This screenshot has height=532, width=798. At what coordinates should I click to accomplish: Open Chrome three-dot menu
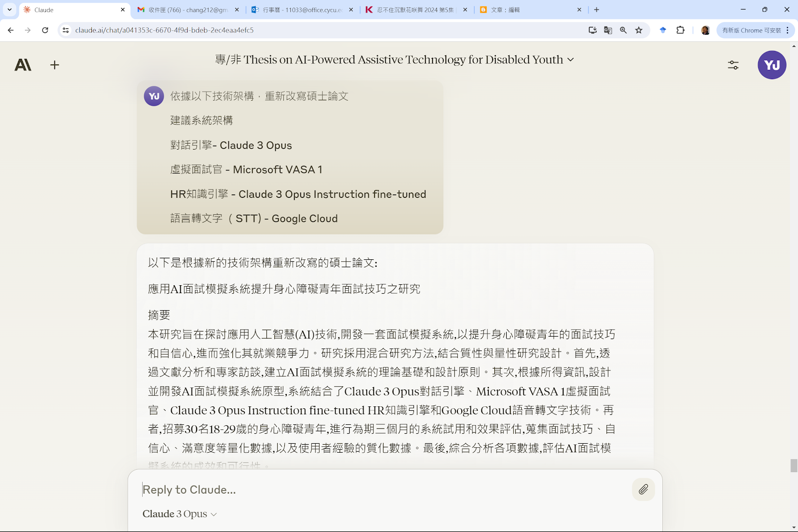click(x=788, y=30)
